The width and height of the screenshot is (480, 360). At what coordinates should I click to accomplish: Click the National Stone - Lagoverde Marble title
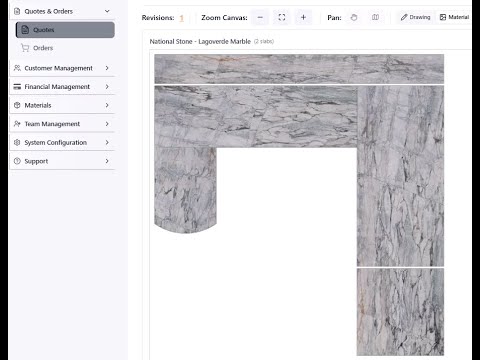pos(200,42)
